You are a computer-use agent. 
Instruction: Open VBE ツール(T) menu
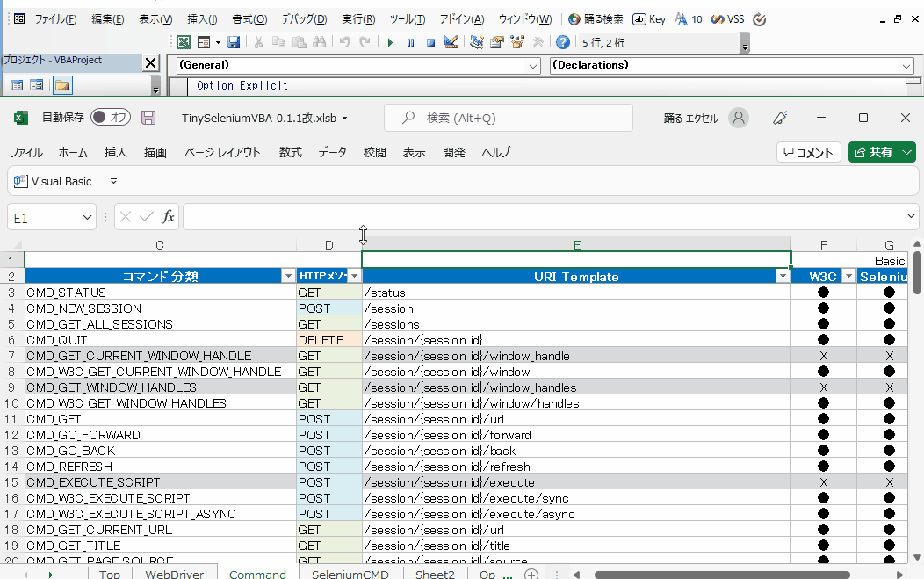coord(408,19)
